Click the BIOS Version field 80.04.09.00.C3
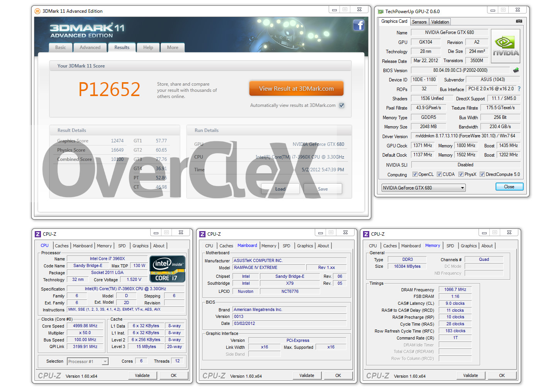 460,70
